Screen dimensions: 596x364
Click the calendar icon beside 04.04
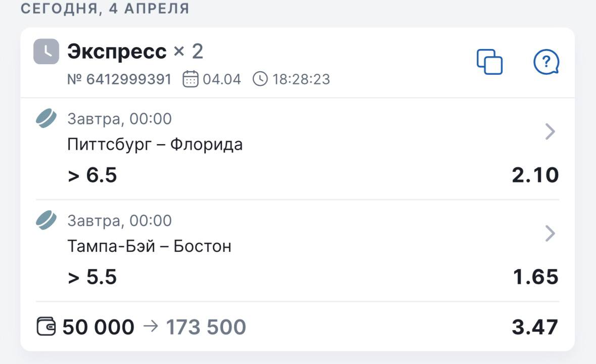[x=190, y=79]
